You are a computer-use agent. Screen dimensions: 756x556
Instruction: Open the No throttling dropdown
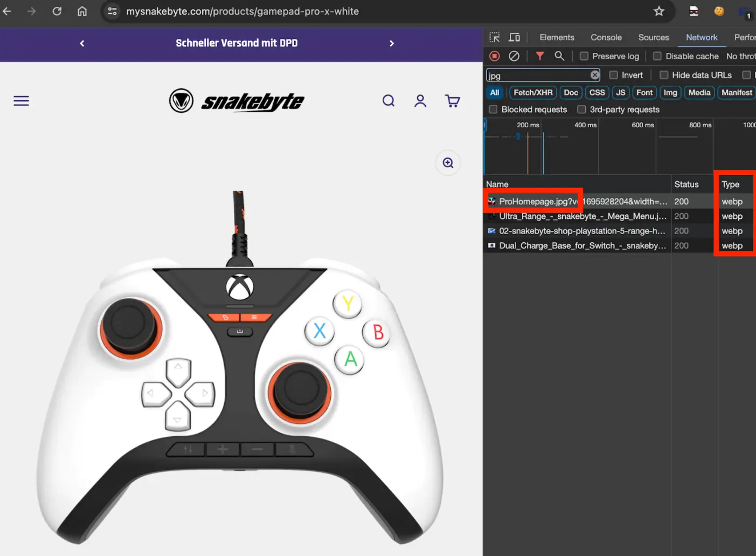pos(741,56)
